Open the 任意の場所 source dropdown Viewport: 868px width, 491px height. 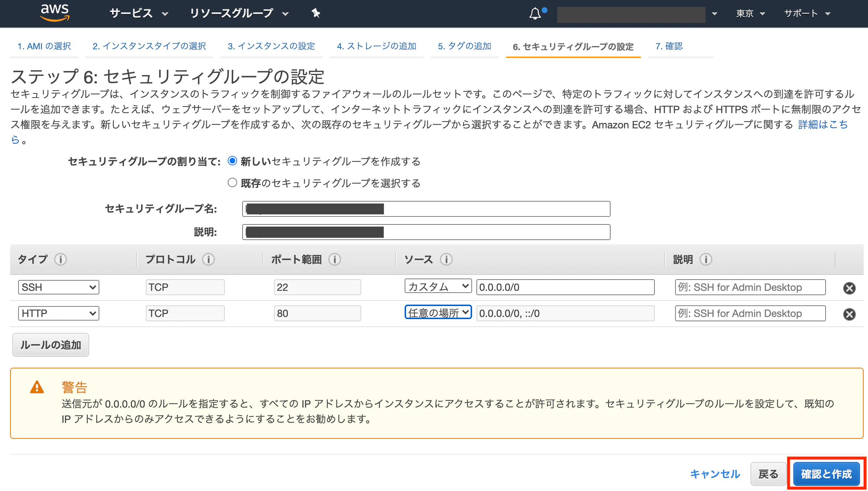[438, 313]
